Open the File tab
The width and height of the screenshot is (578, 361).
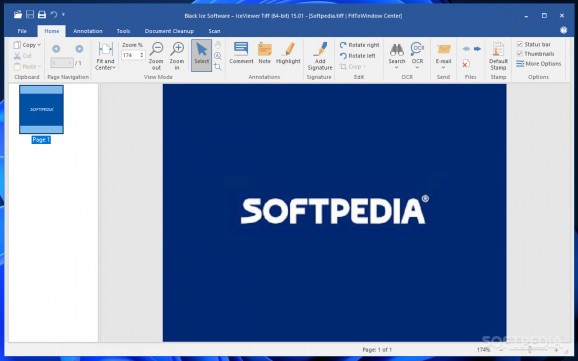(22, 31)
